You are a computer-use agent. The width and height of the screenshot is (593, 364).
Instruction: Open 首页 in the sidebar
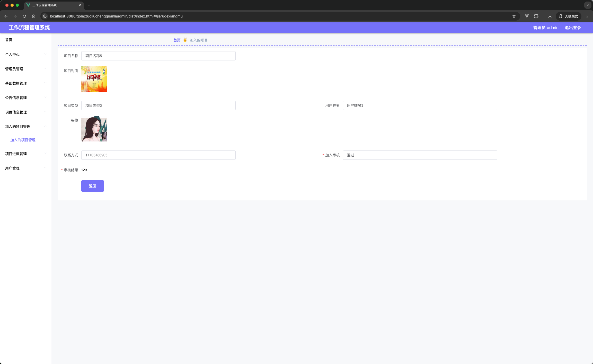pyautogui.click(x=26, y=40)
